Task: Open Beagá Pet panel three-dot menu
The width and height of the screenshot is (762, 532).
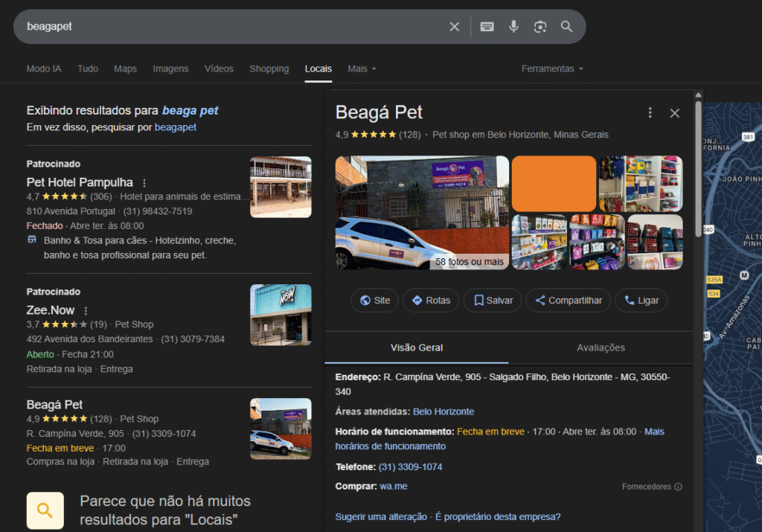Action: pyautogui.click(x=650, y=113)
